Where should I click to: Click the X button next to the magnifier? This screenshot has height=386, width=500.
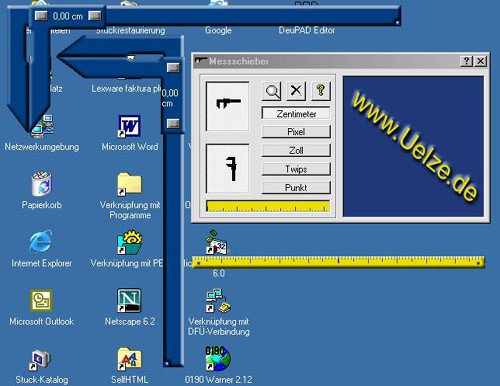point(296,91)
